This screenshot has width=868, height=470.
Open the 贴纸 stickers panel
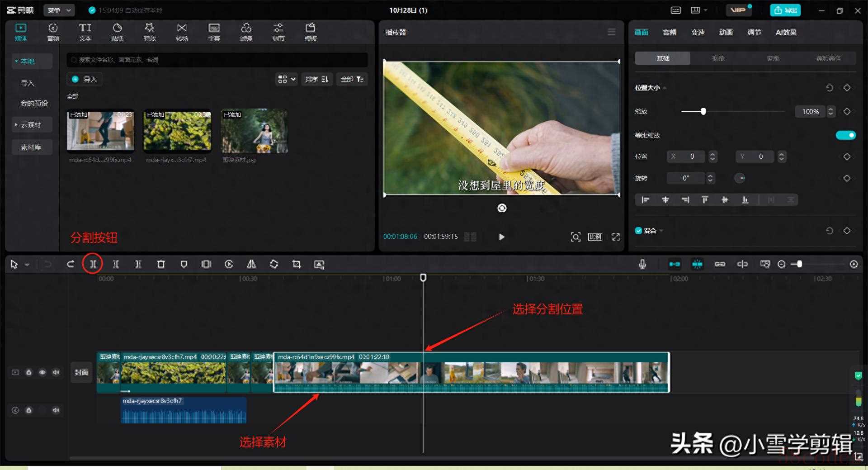coord(117,32)
